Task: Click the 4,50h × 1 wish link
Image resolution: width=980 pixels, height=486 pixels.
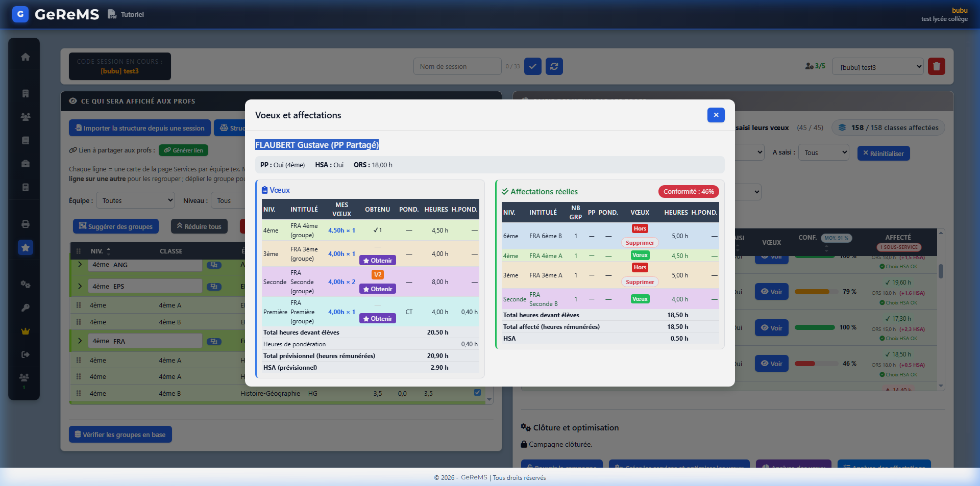Action: click(x=341, y=231)
